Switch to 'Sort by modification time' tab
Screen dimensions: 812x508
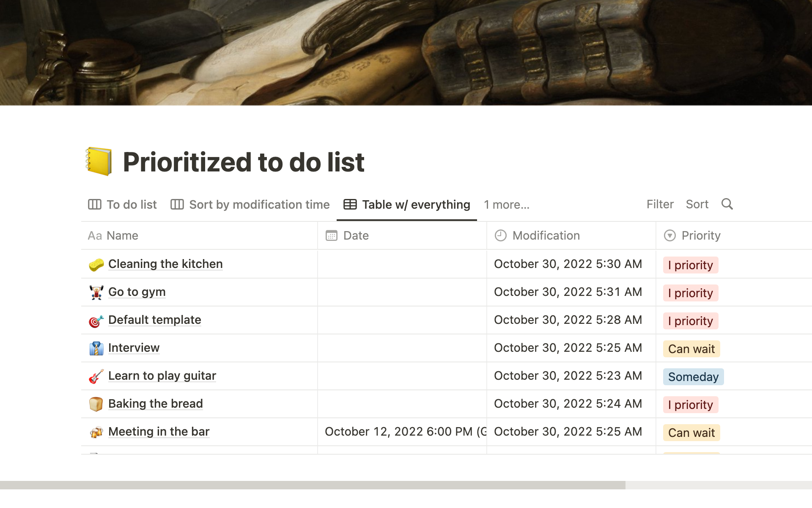[250, 204]
